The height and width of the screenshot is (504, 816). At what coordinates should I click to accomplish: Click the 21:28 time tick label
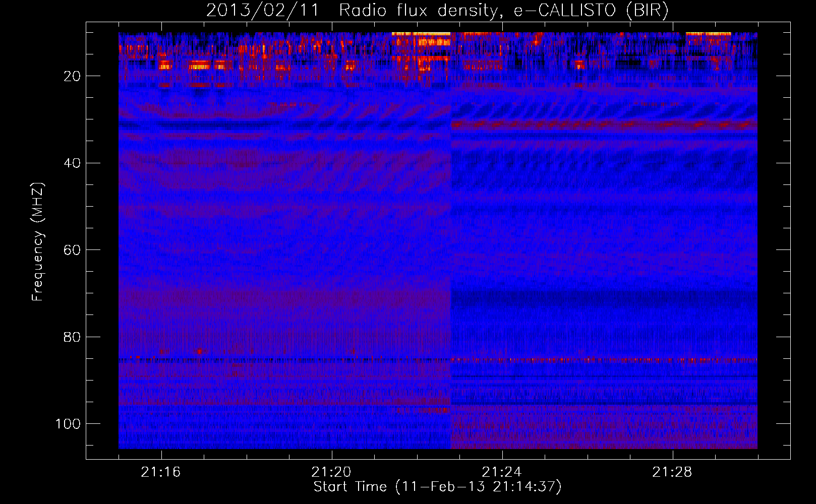click(x=672, y=472)
